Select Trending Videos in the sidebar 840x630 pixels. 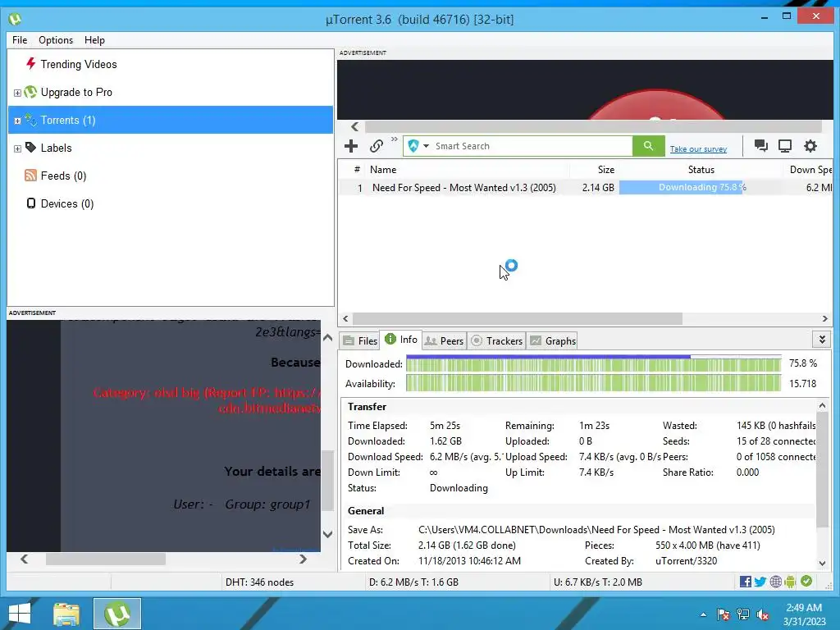coord(79,64)
